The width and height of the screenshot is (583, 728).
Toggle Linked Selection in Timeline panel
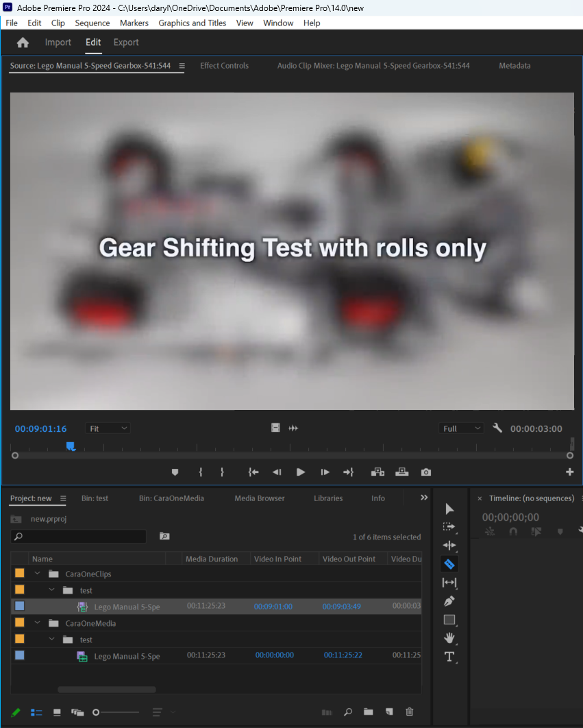pos(536,532)
